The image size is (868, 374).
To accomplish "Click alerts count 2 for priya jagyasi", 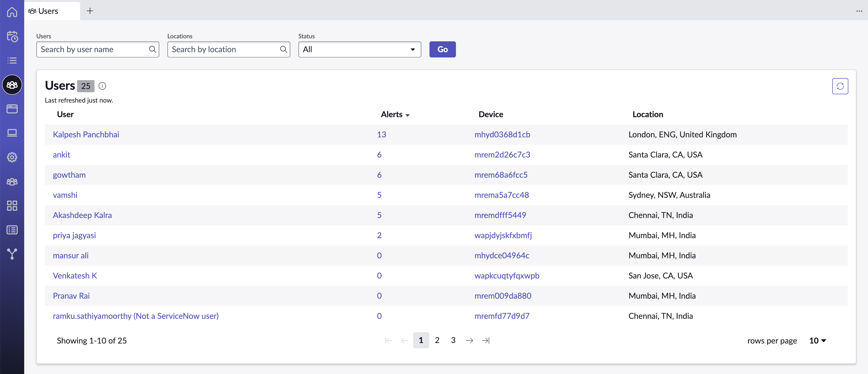I will click(379, 236).
